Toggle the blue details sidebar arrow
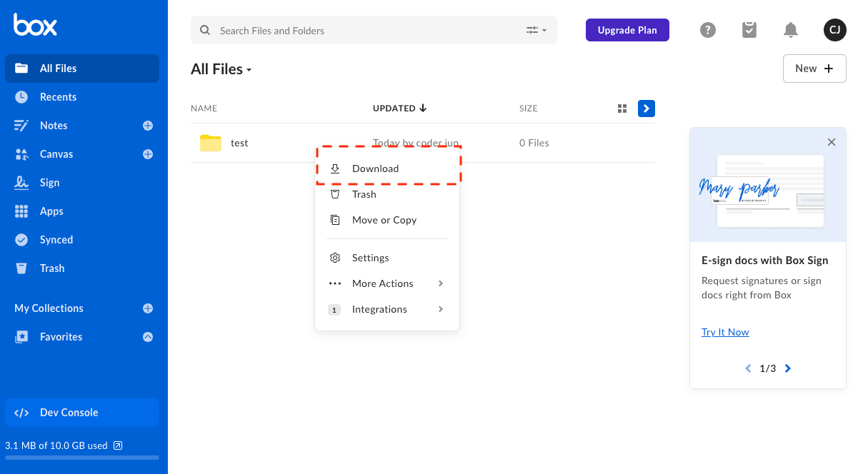The image size is (868, 474). pos(646,109)
